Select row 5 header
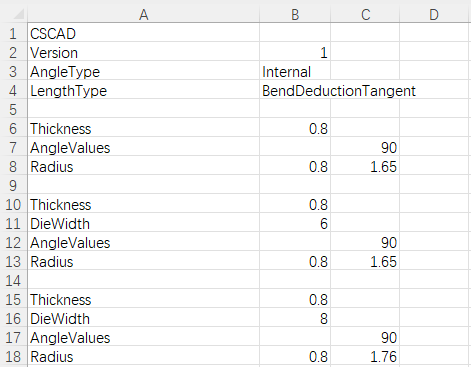Image resolution: width=471 pixels, height=367 pixels. pos(13,110)
